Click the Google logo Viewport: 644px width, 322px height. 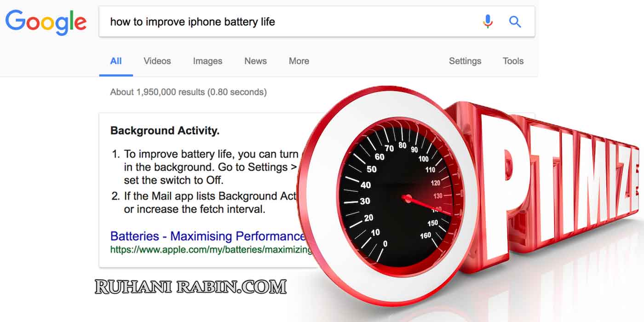[x=46, y=22]
